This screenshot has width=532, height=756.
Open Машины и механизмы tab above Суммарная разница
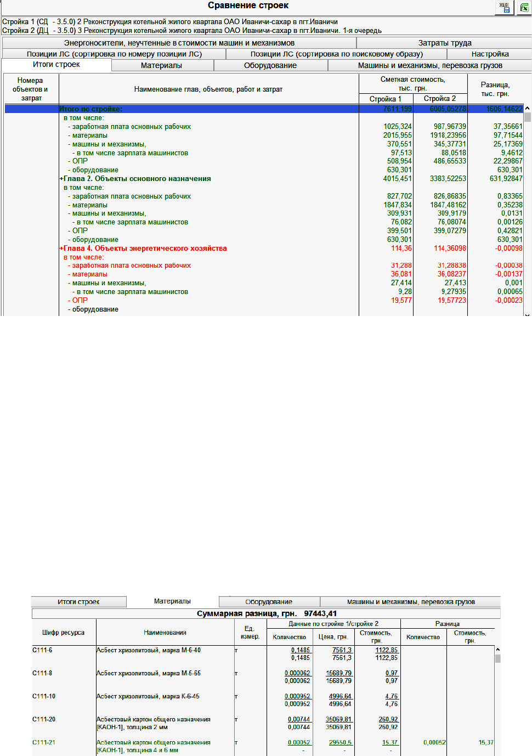[411, 602]
